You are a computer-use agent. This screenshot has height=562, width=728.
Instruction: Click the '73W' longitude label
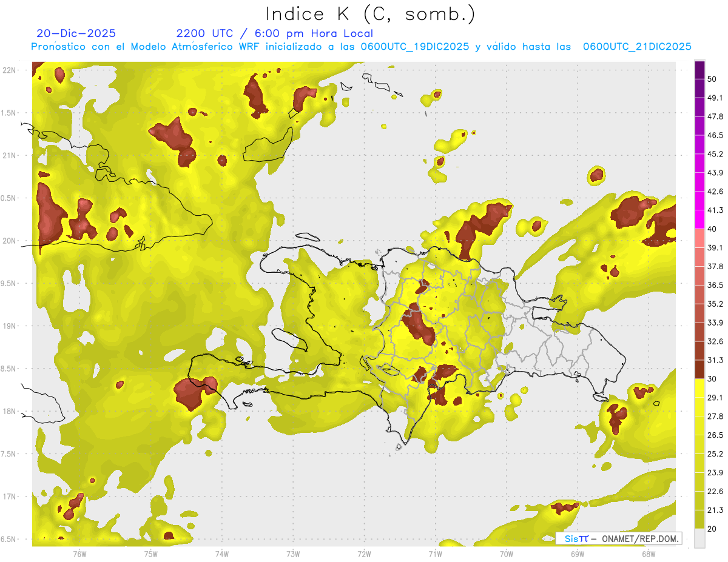[x=293, y=554]
